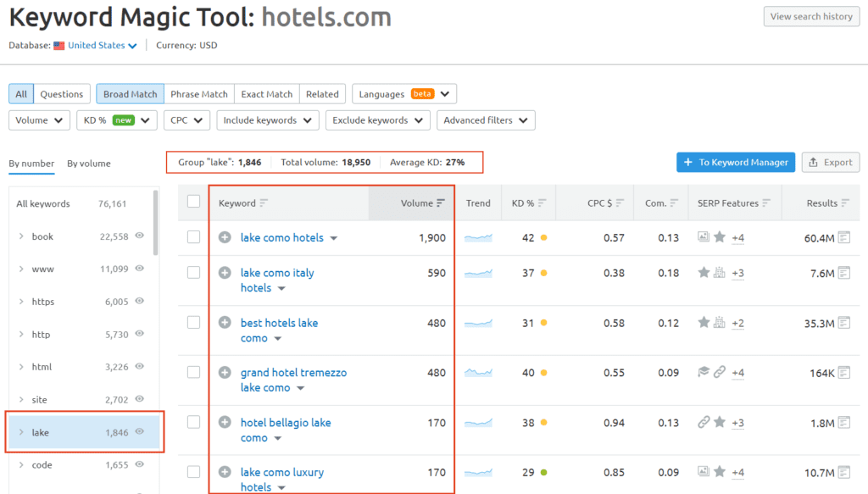Open SERP snapshot icon for 164K results

click(843, 373)
